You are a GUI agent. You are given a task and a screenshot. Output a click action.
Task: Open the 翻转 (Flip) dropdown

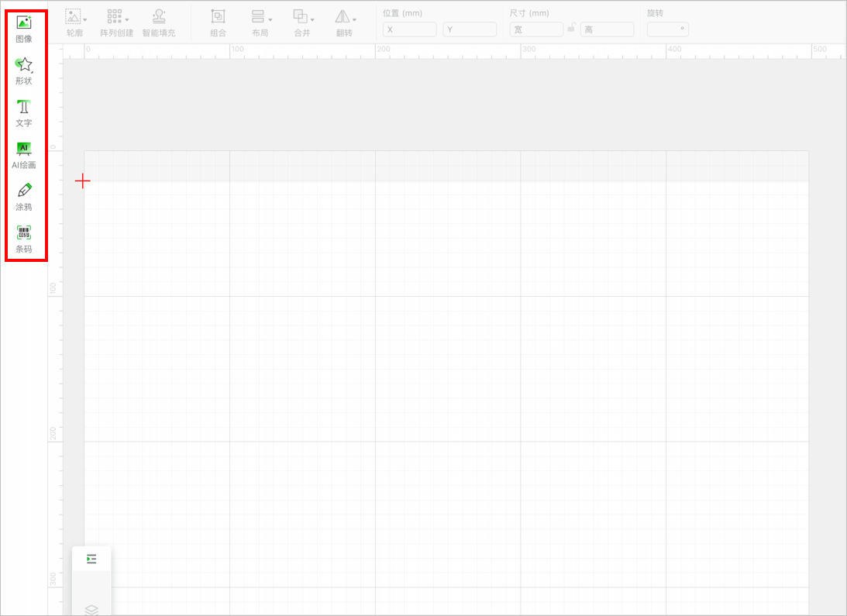346,18
